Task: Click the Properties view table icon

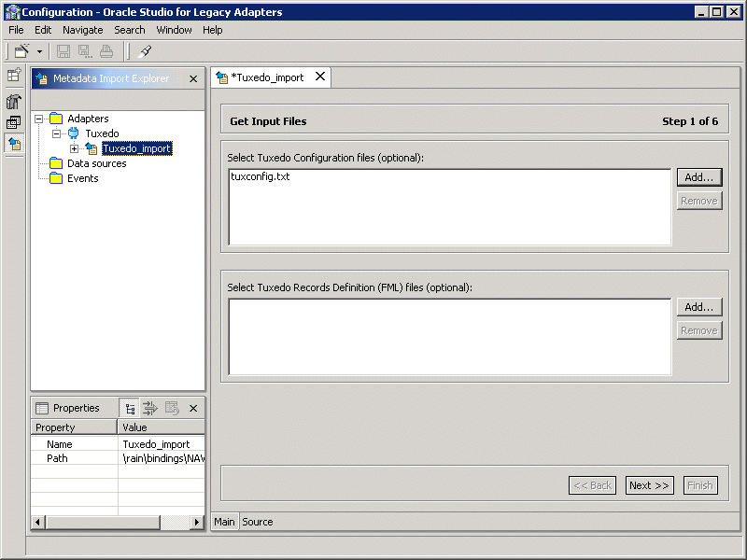Action: point(42,408)
